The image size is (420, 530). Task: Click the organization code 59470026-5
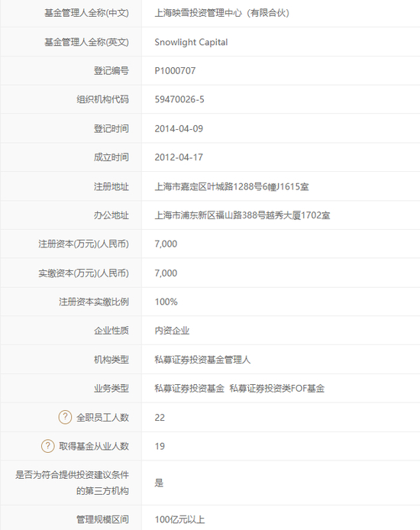pyautogui.click(x=179, y=99)
